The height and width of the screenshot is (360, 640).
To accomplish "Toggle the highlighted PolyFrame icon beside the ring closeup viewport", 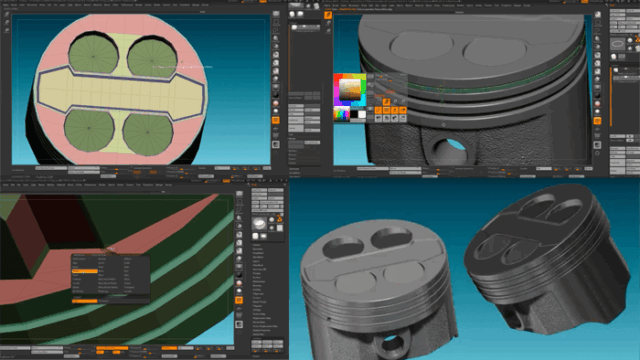I will (239, 300).
